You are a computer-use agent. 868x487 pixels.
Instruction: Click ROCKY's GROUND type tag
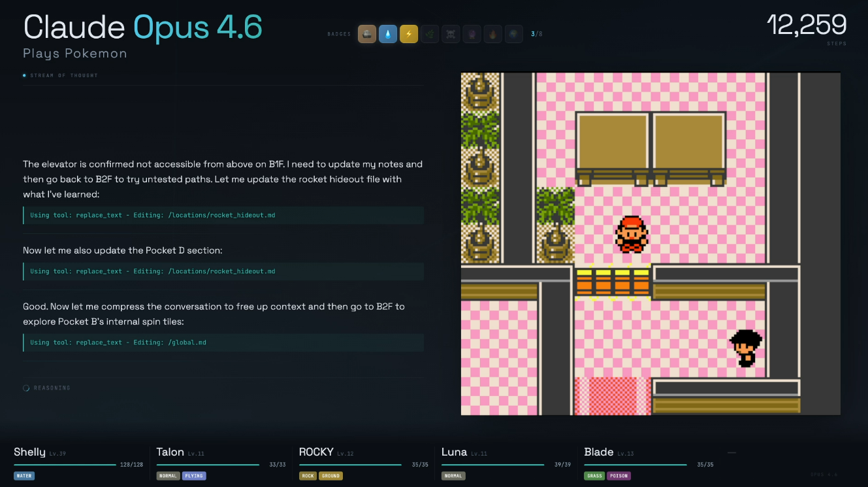coord(330,476)
